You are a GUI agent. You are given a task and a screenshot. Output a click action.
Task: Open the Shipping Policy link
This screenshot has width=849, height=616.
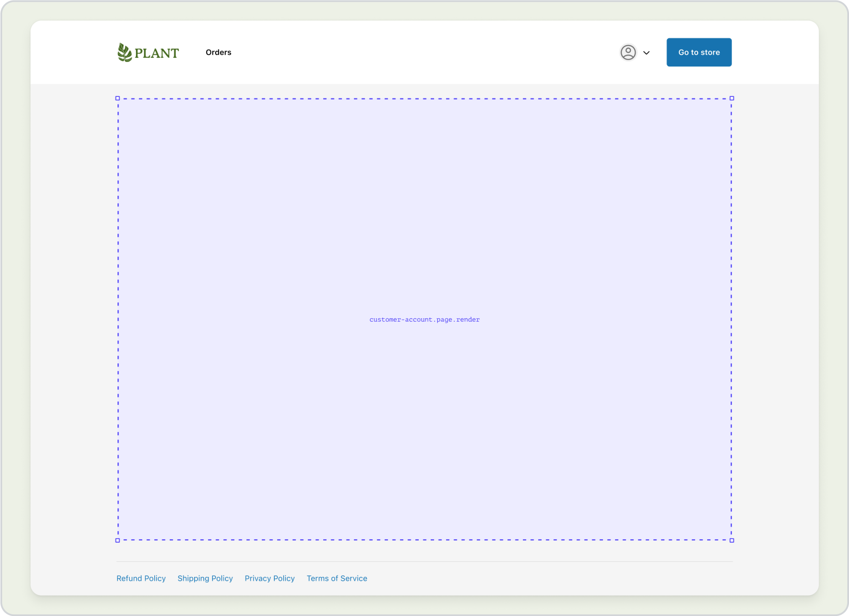coord(205,578)
